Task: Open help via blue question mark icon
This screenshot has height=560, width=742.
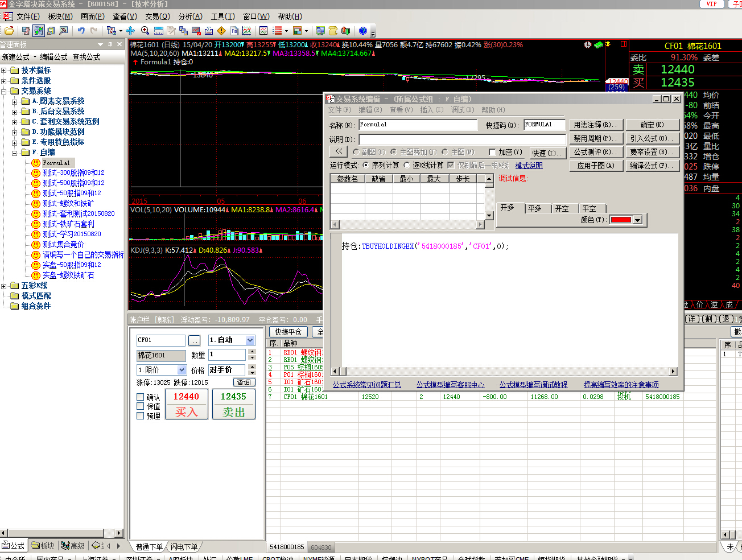Action: [x=362, y=31]
